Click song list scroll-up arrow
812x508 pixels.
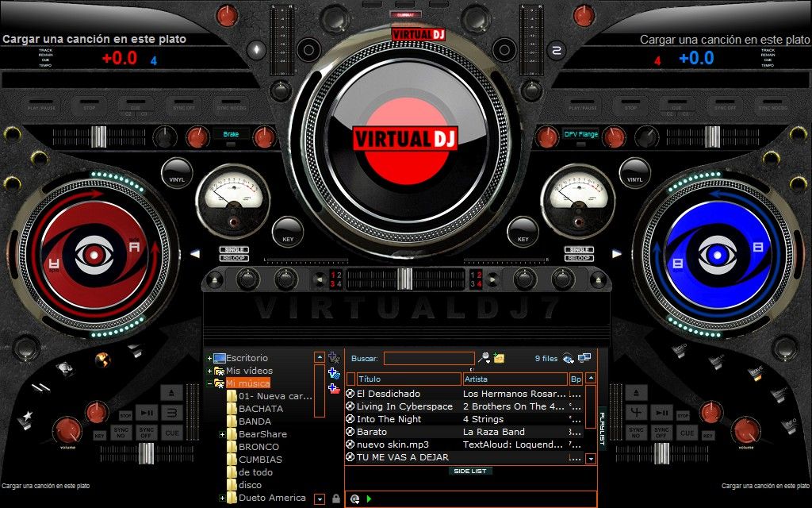tap(590, 379)
